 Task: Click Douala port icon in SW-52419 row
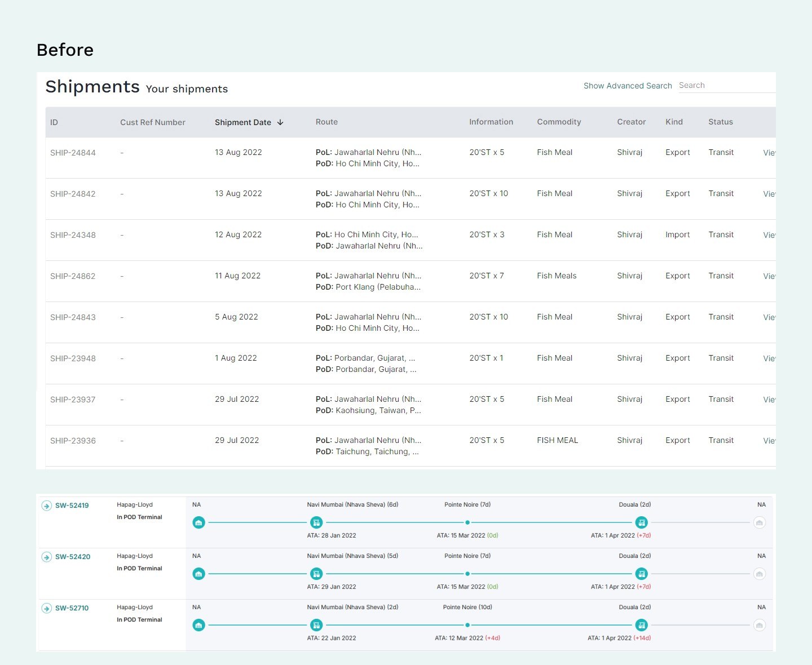641,522
